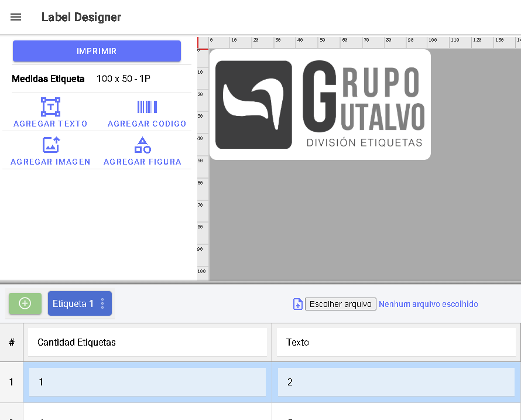The image size is (521, 420).
Task: Print the label with IMPRIMIR
Action: click(97, 51)
